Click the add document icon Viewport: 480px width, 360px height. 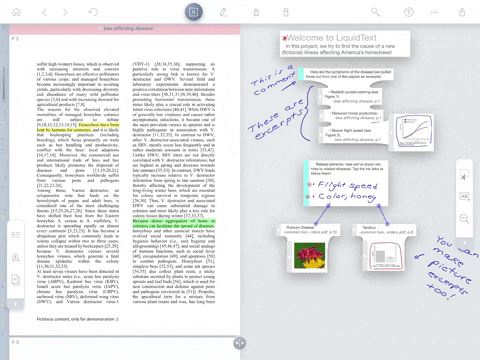(16, 280)
